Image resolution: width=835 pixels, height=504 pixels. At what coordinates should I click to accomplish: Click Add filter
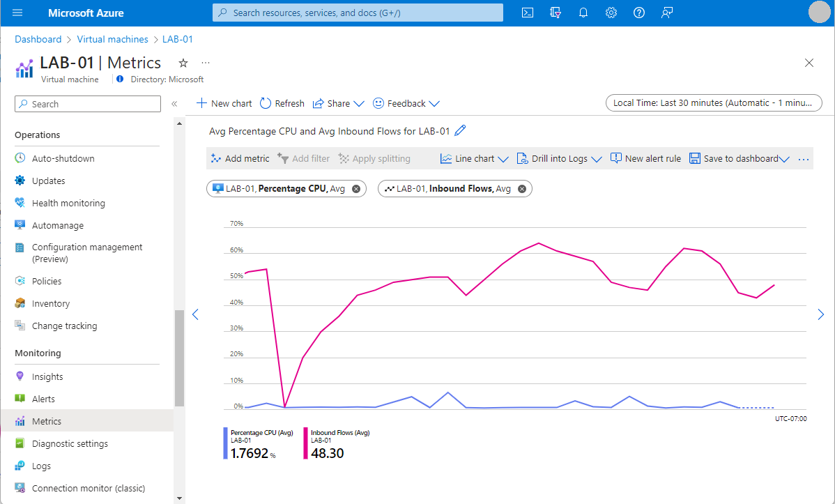coord(303,159)
